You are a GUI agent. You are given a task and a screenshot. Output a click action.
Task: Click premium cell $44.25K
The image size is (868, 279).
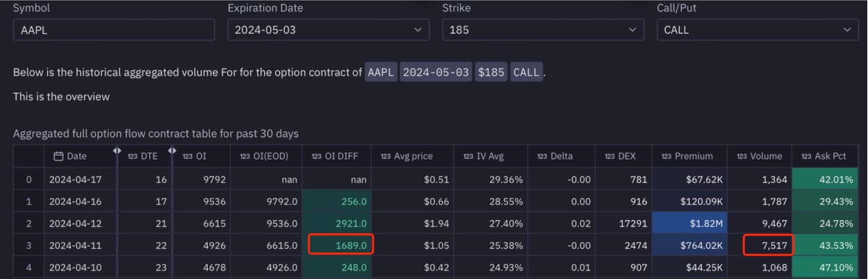coord(689,267)
